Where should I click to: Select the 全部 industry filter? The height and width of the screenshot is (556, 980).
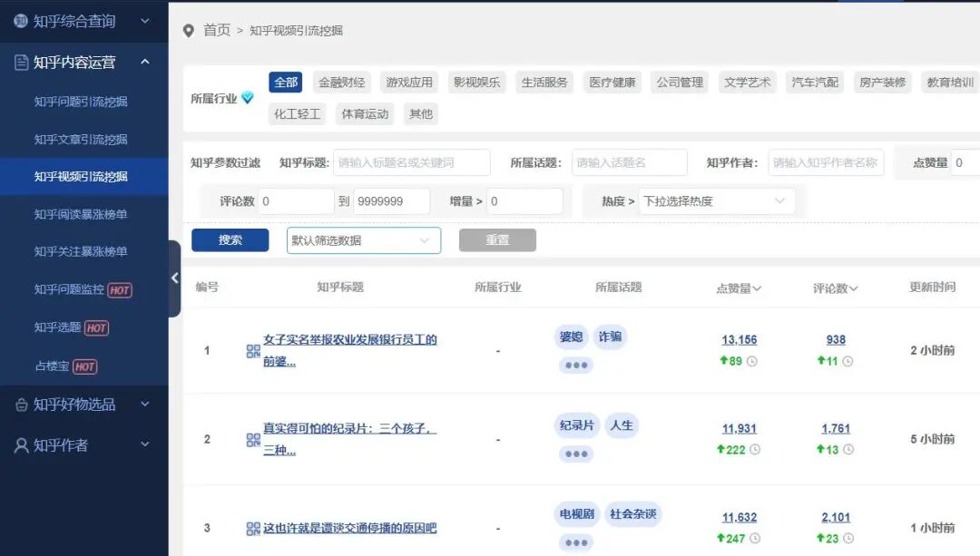(286, 83)
